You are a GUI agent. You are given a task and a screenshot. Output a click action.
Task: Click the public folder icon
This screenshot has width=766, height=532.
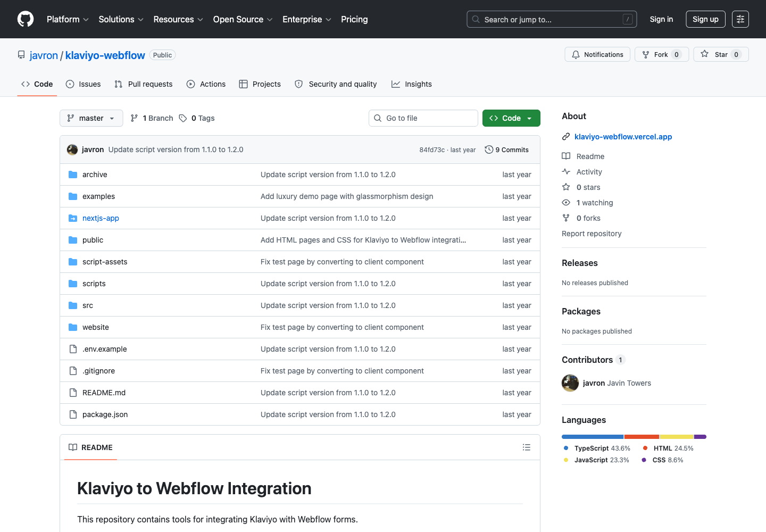[73, 240]
